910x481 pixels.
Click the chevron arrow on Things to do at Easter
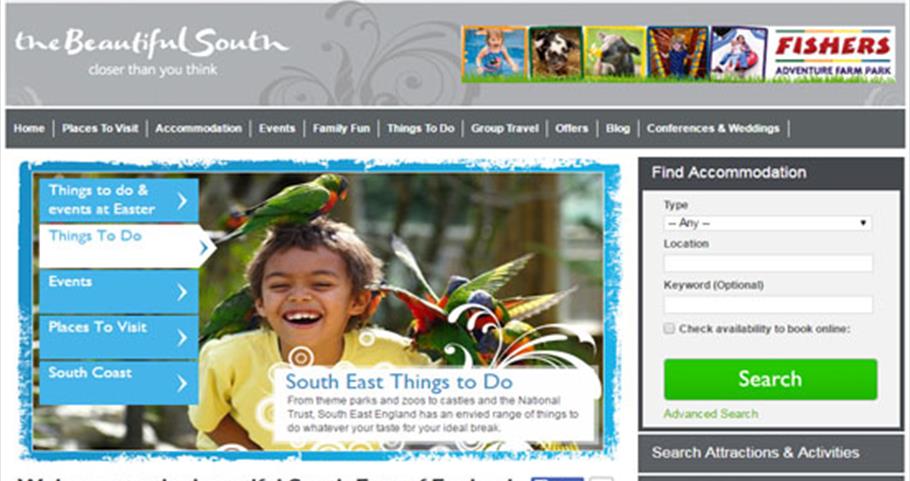pyautogui.click(x=182, y=201)
